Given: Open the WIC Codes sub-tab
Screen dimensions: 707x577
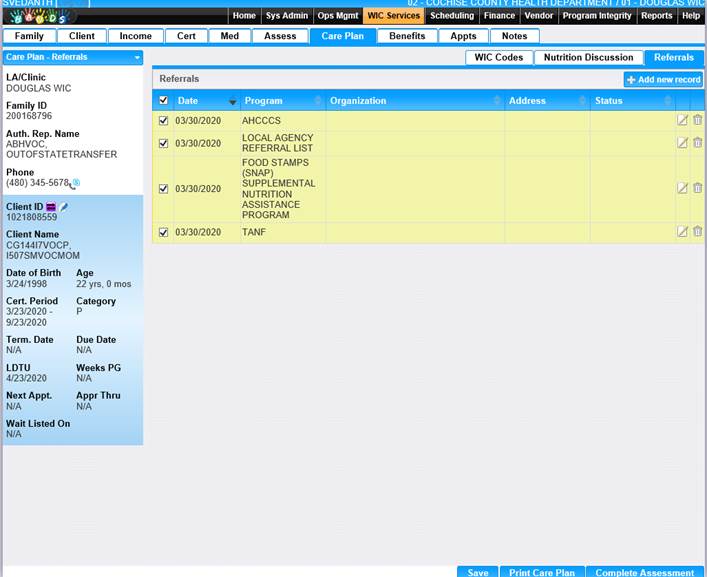Looking at the screenshot, I should (499, 58).
